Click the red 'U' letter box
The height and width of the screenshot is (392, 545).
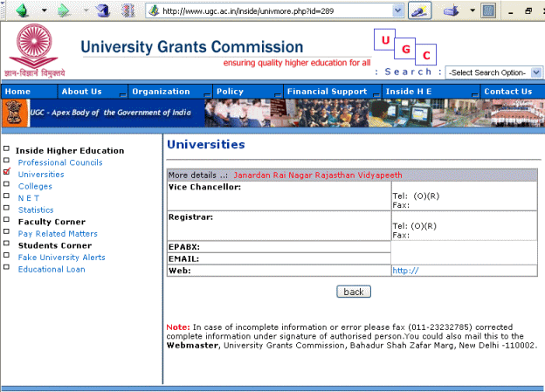[x=385, y=39]
